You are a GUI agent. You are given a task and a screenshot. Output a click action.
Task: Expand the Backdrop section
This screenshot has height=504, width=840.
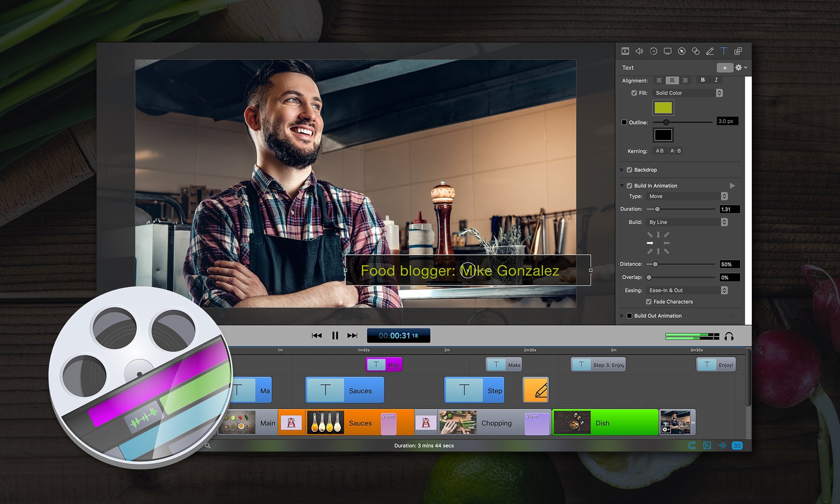click(x=622, y=170)
